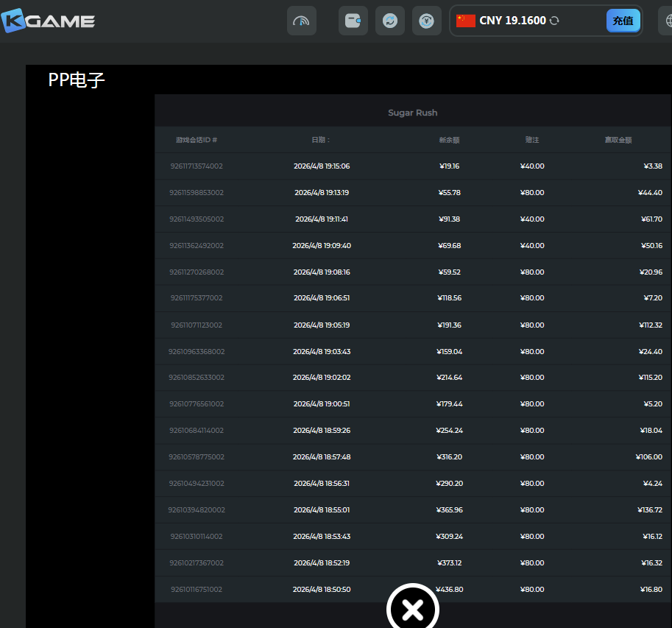Click the 充值 recharge button
This screenshot has height=628, width=672.
(623, 21)
